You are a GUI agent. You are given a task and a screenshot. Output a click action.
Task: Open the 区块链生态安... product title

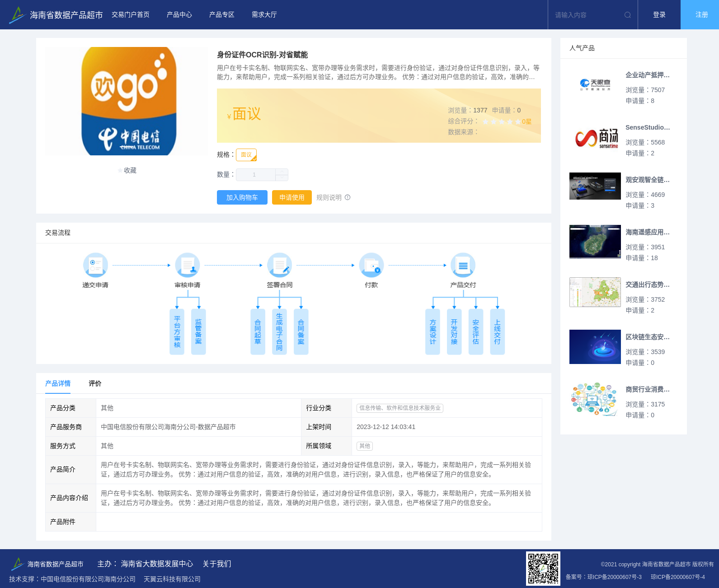coord(648,337)
